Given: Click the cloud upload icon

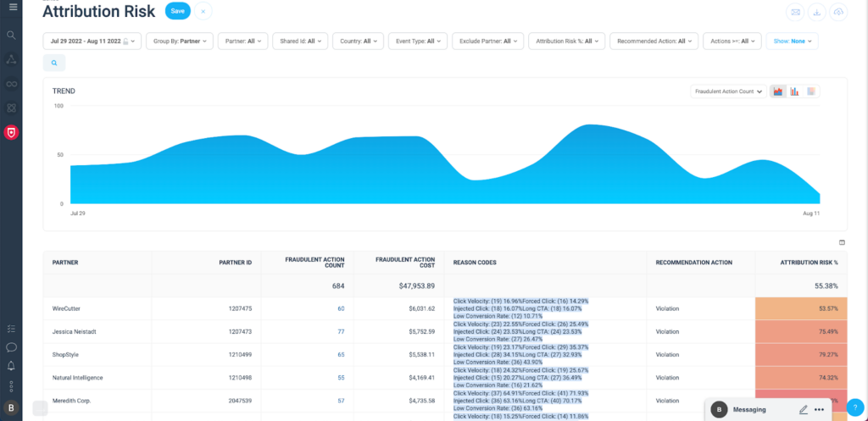Looking at the screenshot, I should [838, 12].
